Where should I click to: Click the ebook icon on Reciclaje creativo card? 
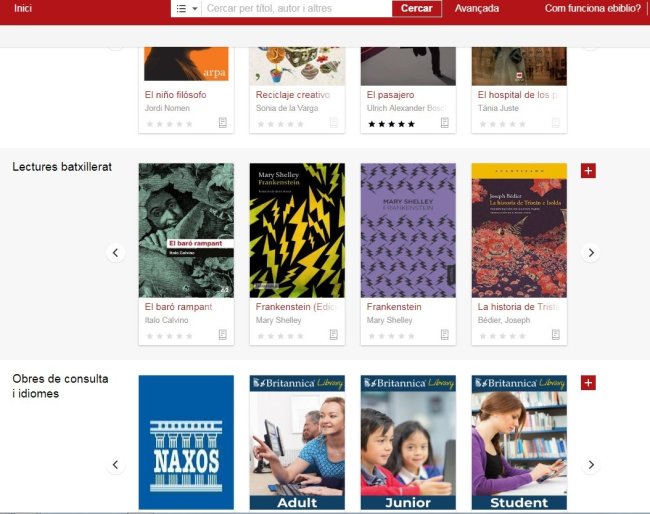(x=334, y=123)
